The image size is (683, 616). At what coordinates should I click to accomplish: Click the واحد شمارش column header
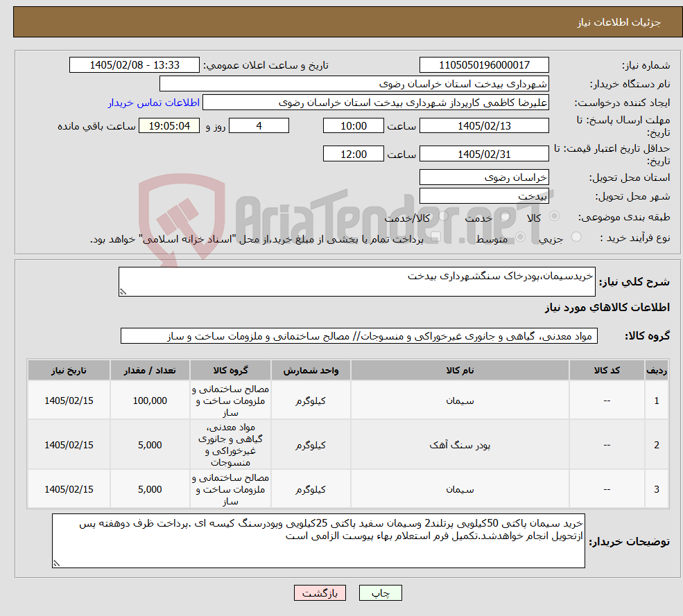311,371
